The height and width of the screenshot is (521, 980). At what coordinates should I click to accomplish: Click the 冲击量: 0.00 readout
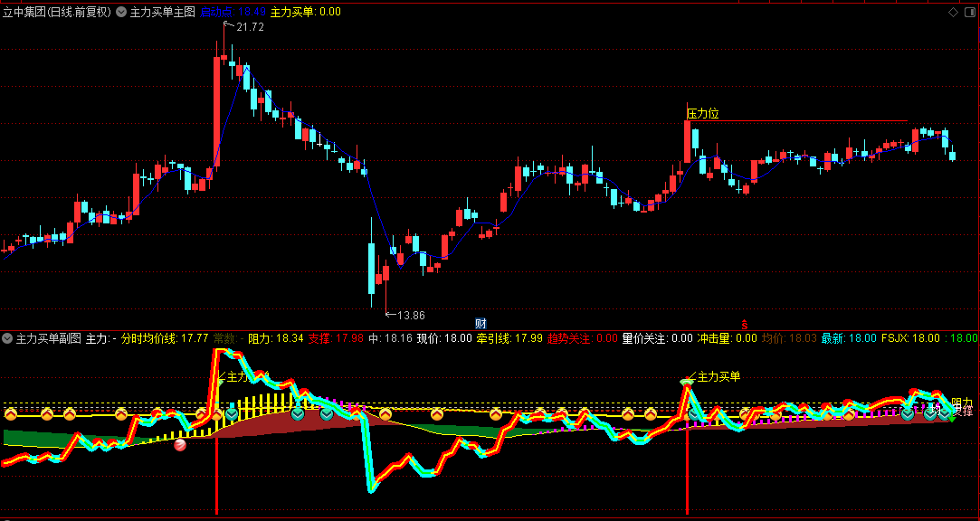click(x=728, y=338)
